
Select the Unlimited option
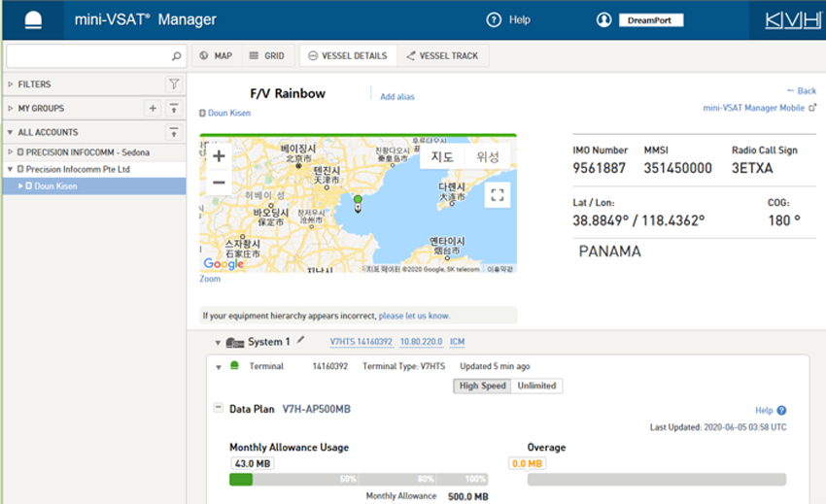(x=536, y=386)
